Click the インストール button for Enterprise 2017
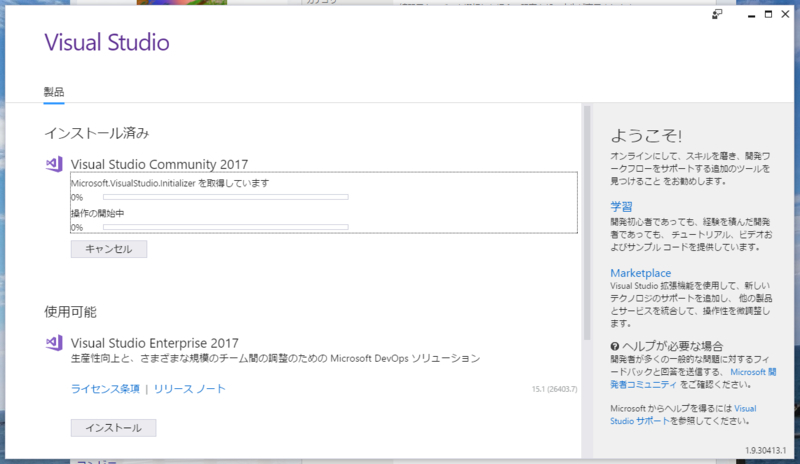Image resolution: width=800 pixels, height=464 pixels. click(x=113, y=428)
